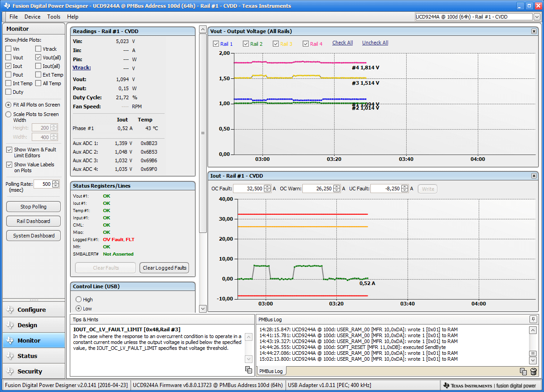Viewport: 544px width, 392px height.
Task: Uncheck Rail 3 in Vout plot
Action: (x=276, y=44)
